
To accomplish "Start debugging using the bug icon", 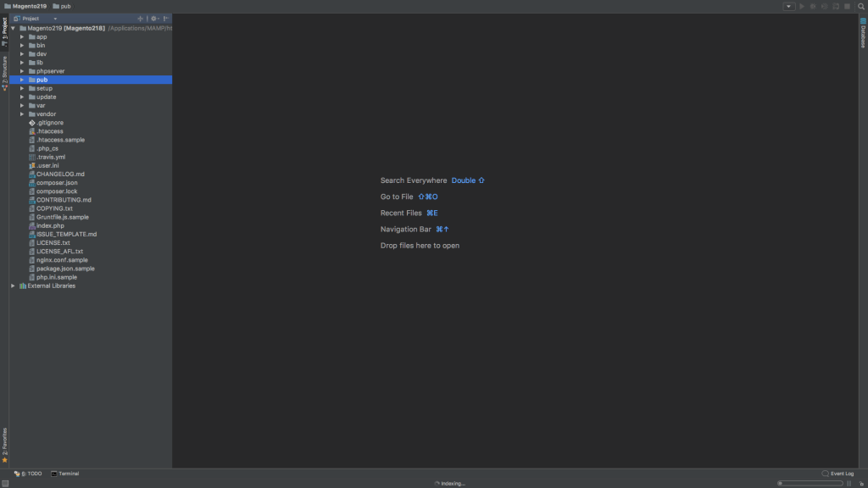I will [x=815, y=6].
